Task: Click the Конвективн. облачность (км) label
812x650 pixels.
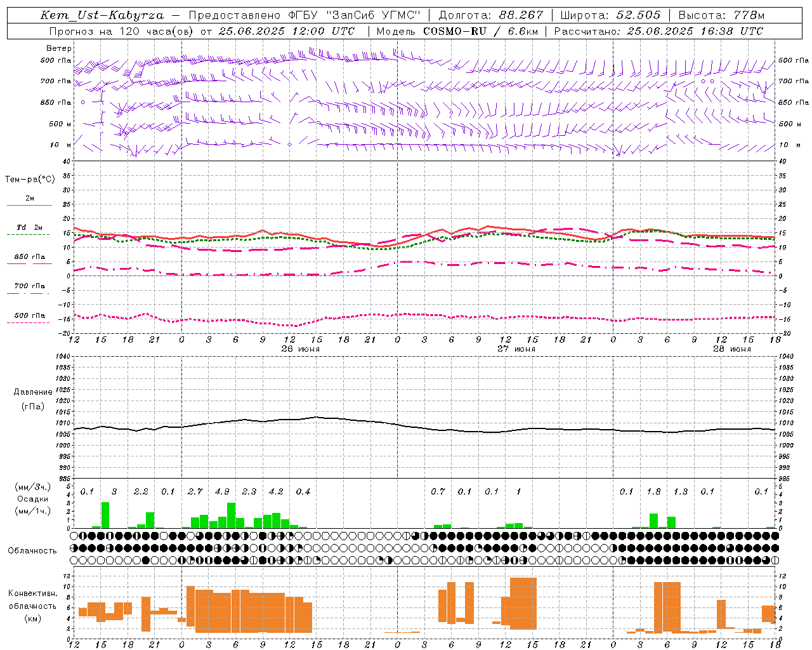Action: 33,606
